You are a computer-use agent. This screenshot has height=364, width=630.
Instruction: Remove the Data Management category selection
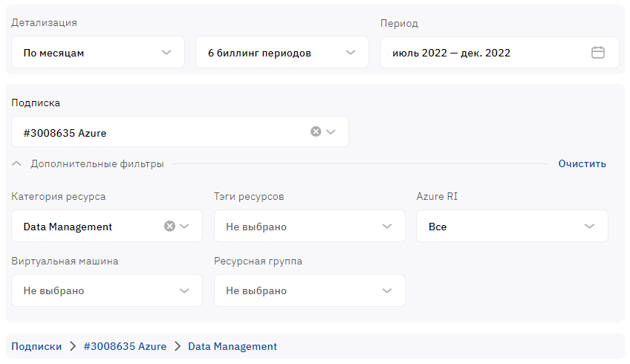coord(169,226)
